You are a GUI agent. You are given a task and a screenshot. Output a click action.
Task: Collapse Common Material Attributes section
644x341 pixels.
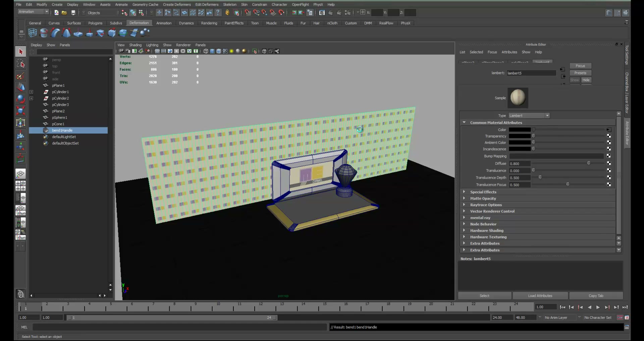[464, 123]
